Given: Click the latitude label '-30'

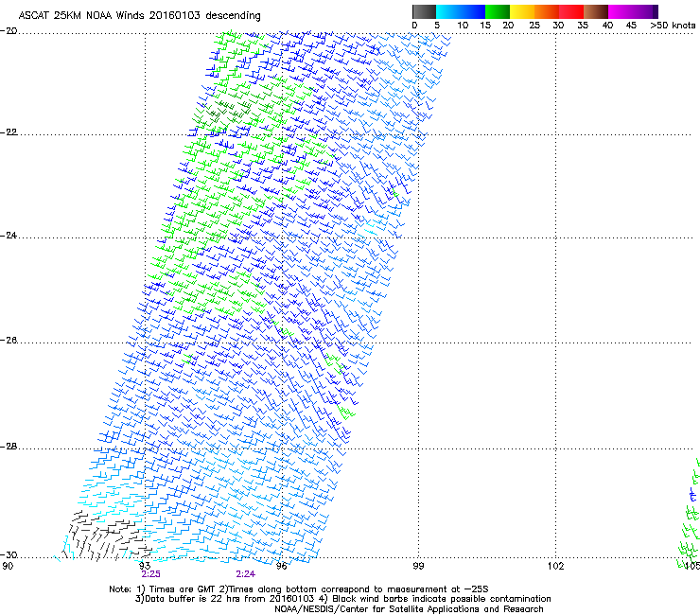Looking at the screenshot, I should point(9,555).
